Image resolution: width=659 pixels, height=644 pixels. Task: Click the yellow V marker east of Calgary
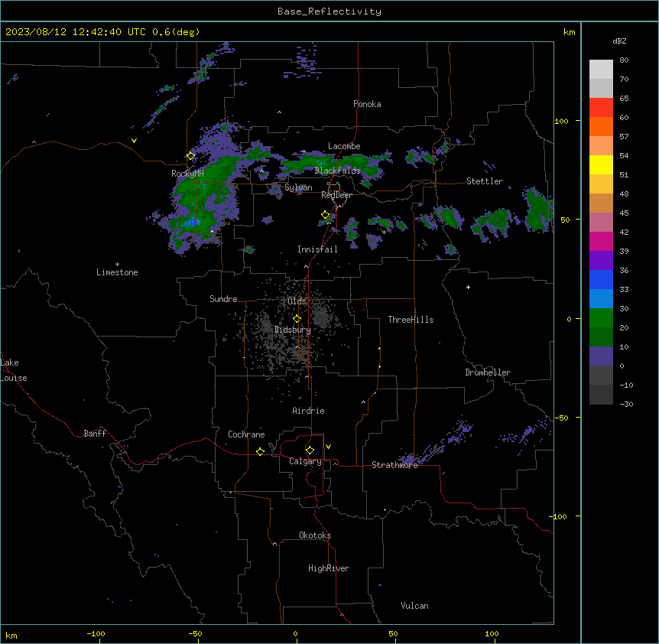(328, 447)
